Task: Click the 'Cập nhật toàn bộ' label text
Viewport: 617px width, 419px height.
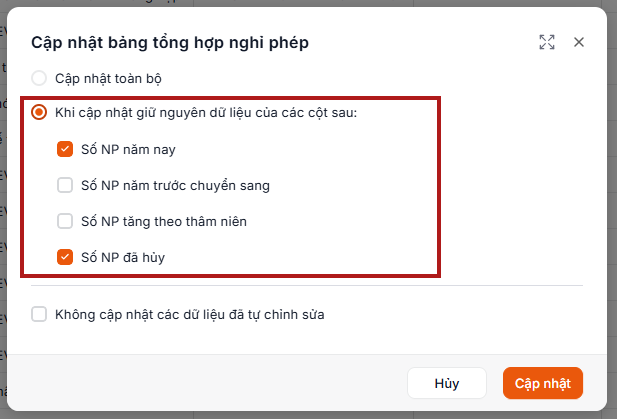Action: 108,79
